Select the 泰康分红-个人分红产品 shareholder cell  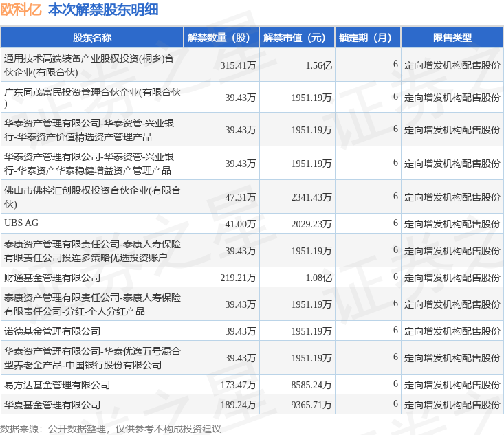pos(92,304)
